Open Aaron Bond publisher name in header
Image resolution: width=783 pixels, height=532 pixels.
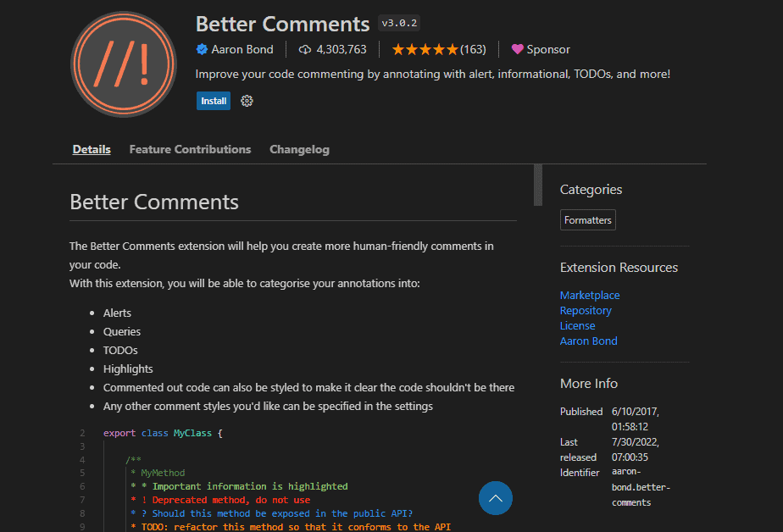pos(242,49)
